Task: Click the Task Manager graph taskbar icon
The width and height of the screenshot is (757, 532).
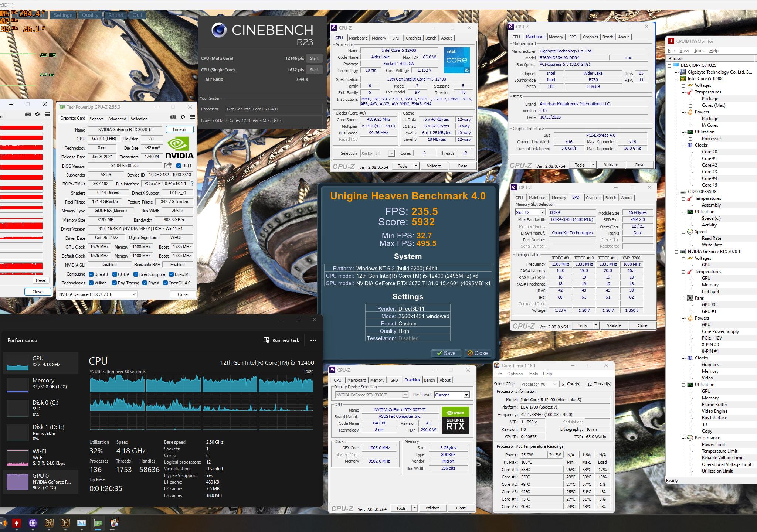Action: pos(81,523)
